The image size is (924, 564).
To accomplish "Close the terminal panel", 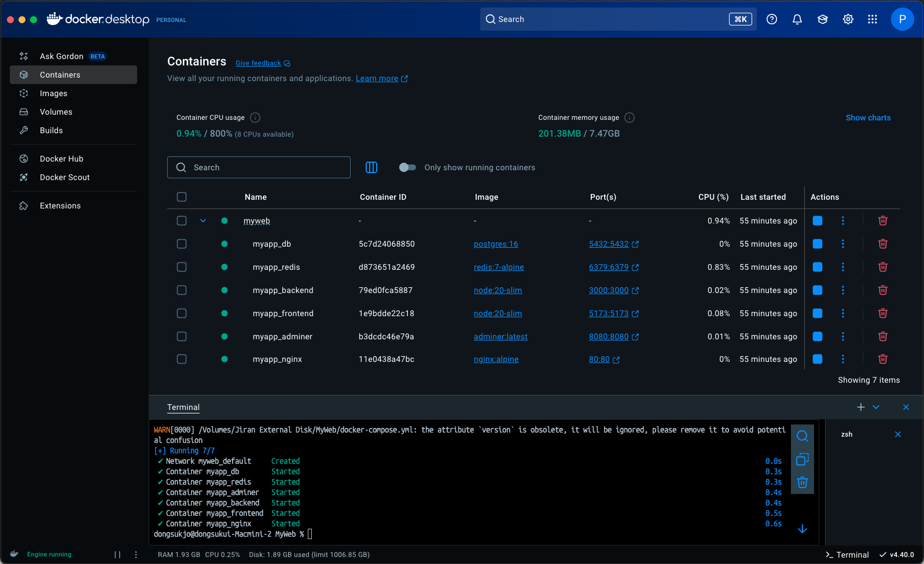I will pos(906,407).
